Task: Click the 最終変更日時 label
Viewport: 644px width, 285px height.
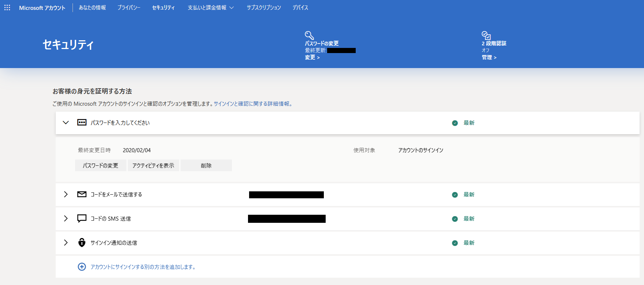Action: tap(94, 150)
